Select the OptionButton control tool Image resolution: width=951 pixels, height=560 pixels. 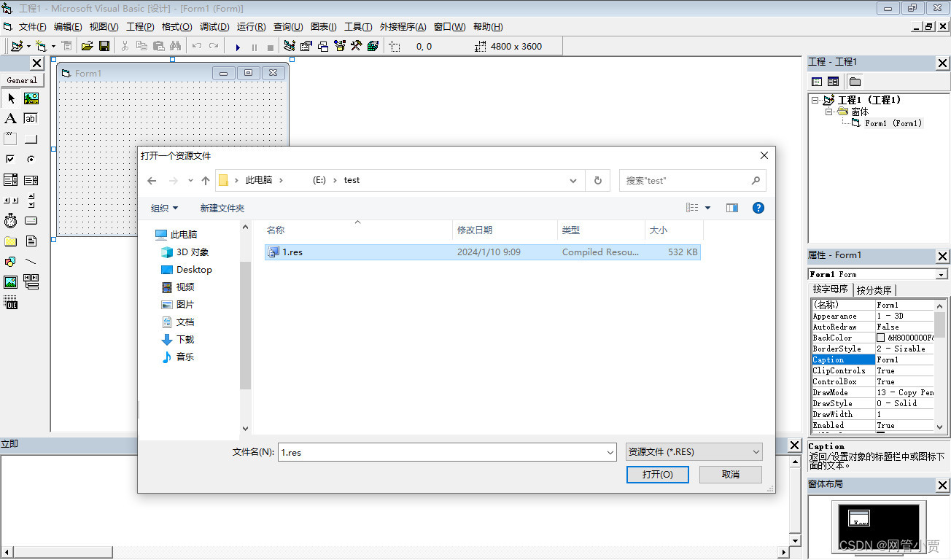click(31, 160)
